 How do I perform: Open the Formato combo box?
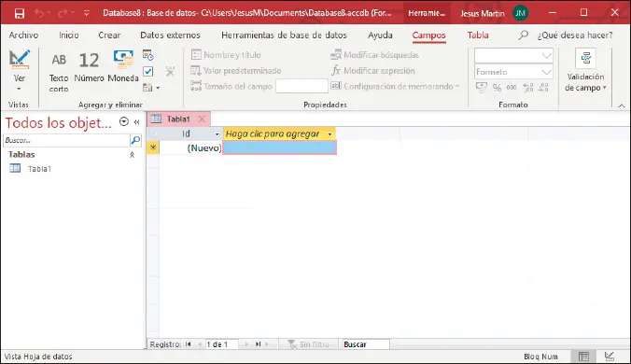click(513, 72)
